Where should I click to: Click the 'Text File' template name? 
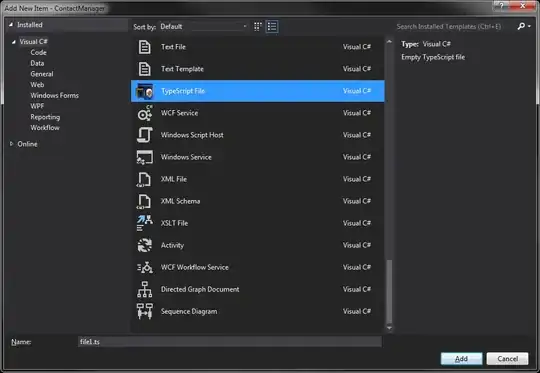tap(173, 47)
